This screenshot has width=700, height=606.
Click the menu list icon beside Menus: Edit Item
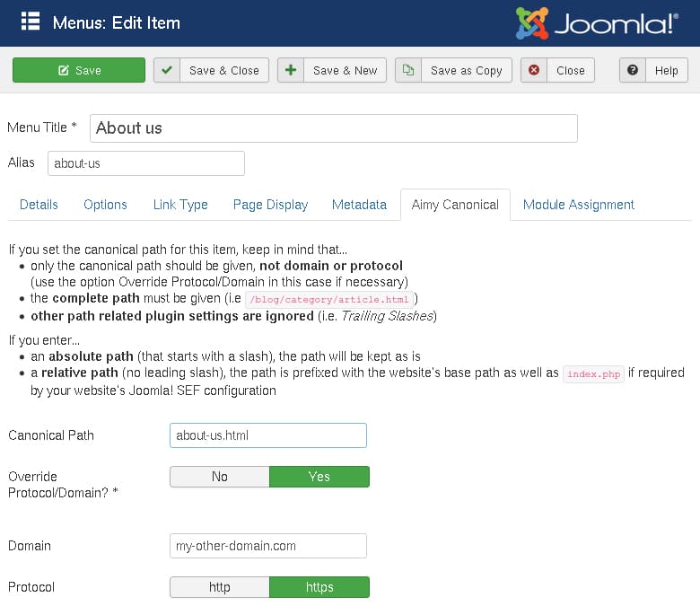pos(31,22)
